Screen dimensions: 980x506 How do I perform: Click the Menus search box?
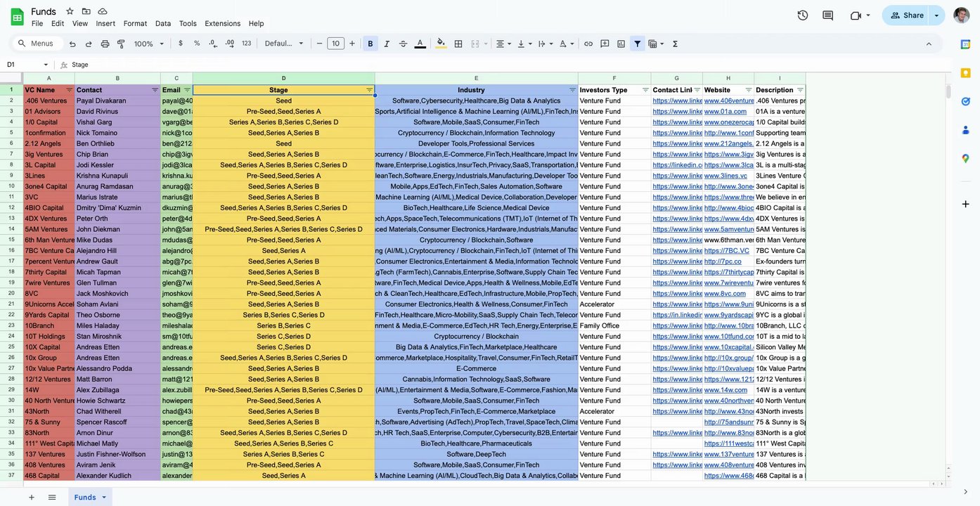37,44
